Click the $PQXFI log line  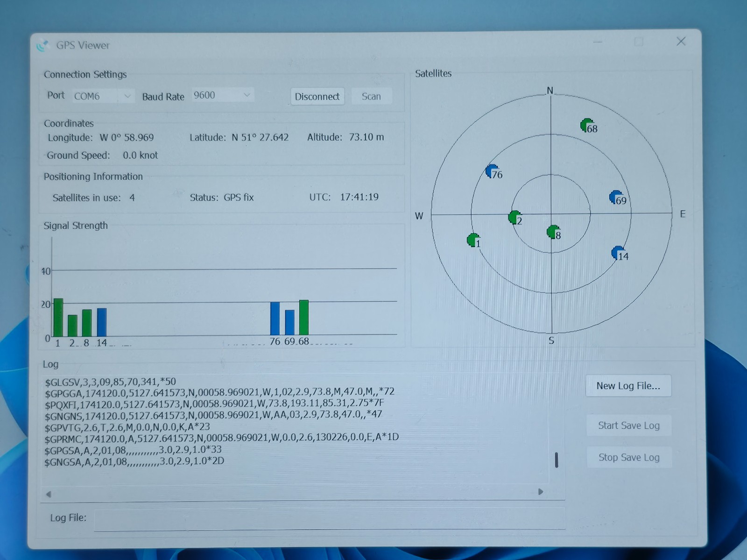[x=214, y=403]
